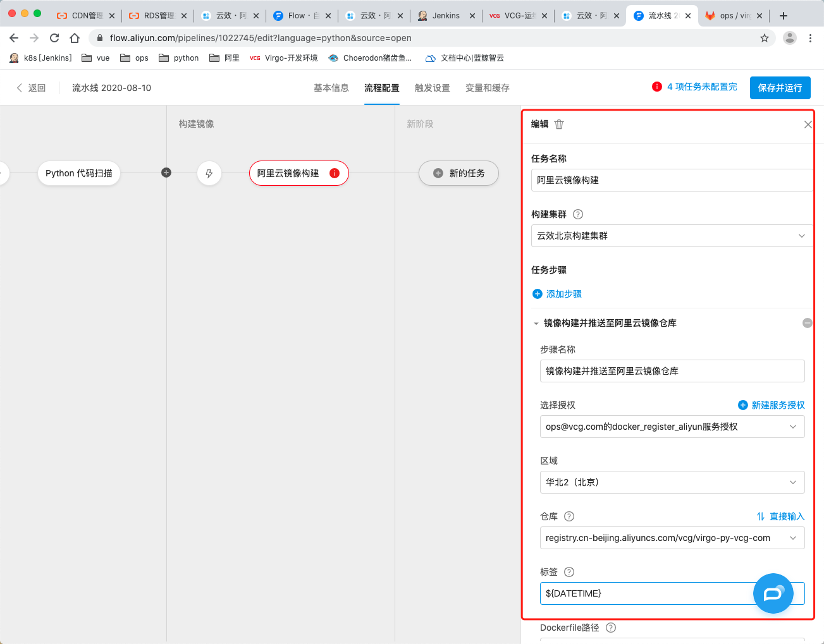Remove step with the minus circle icon
This screenshot has width=824, height=644.
[x=807, y=323]
